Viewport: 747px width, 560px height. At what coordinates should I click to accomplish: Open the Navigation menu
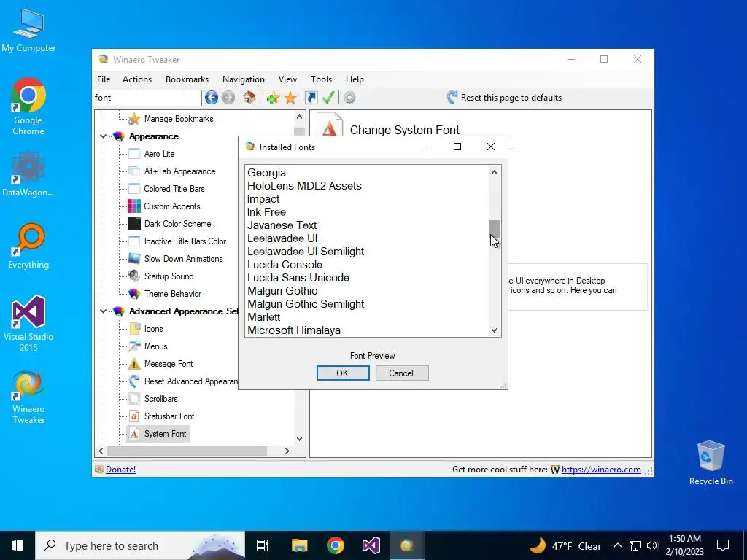[244, 79]
